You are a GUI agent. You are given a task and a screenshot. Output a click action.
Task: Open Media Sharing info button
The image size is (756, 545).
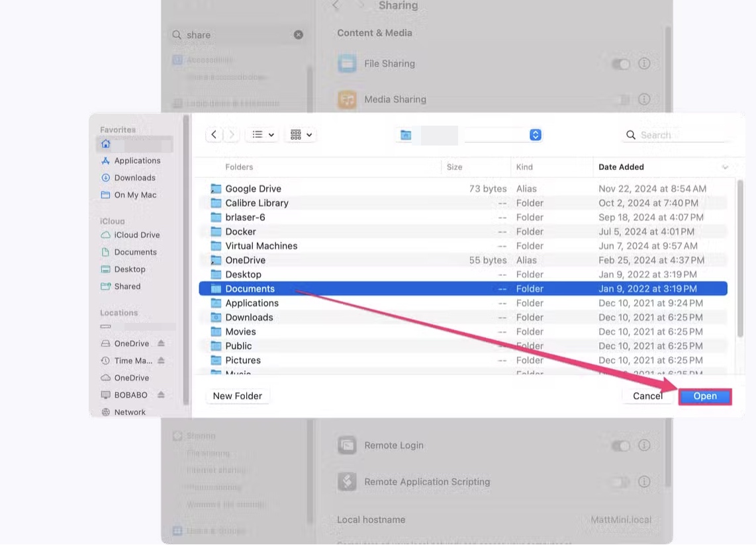tap(644, 99)
